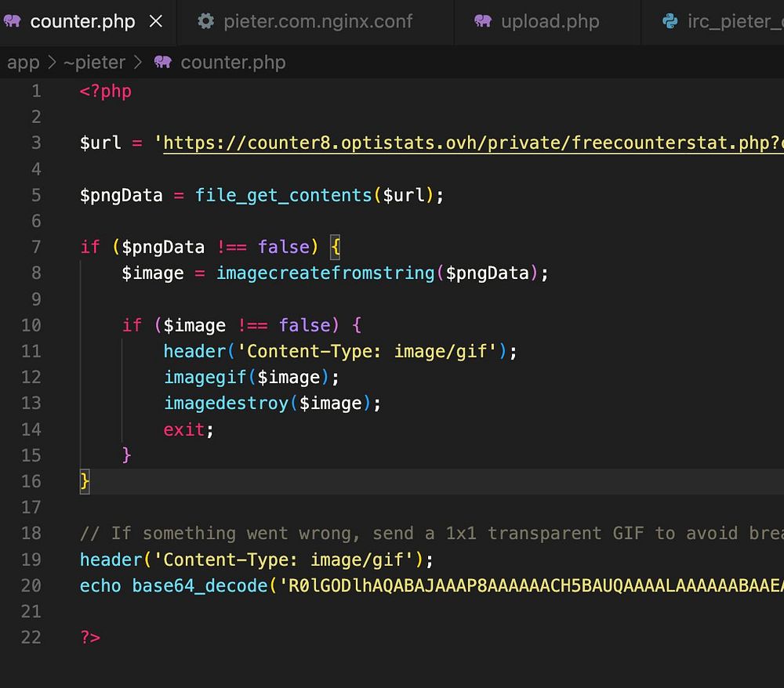This screenshot has width=784, height=688.
Task: Click the R0lGODlh base64 string
Action: pyautogui.click(x=532, y=585)
